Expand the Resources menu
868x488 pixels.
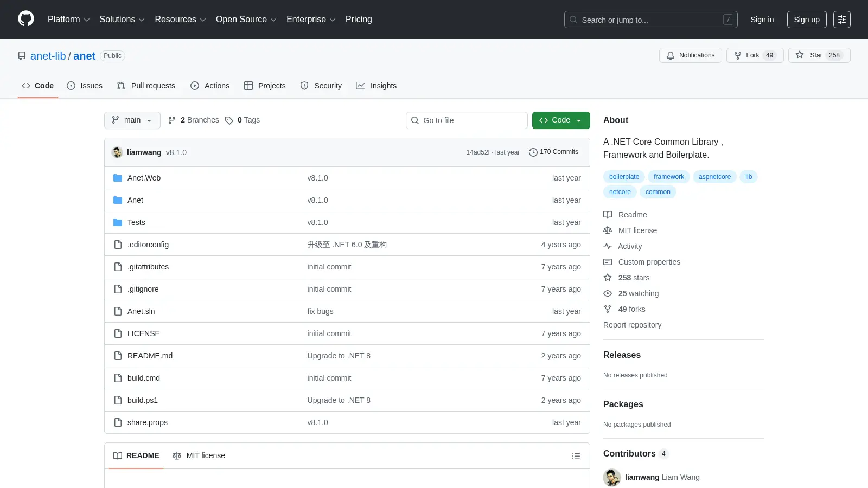(181, 20)
